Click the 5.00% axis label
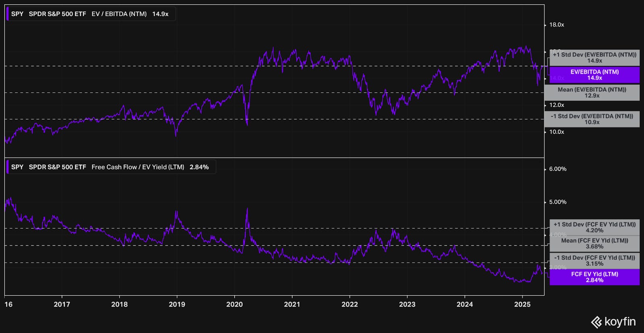This screenshot has height=333, width=644. (x=558, y=202)
